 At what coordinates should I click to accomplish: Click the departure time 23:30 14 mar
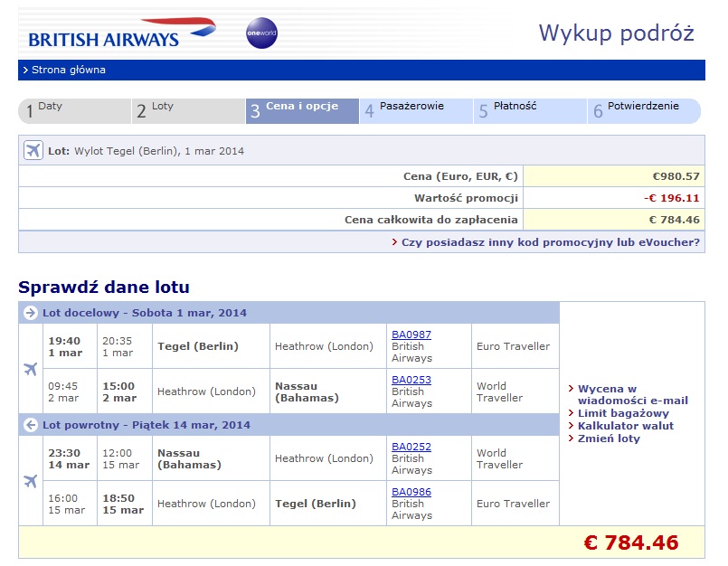tap(69, 458)
